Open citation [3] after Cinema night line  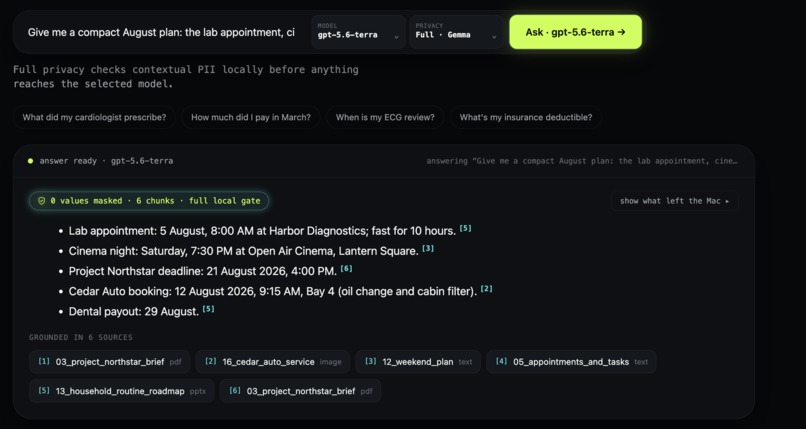(x=428, y=248)
